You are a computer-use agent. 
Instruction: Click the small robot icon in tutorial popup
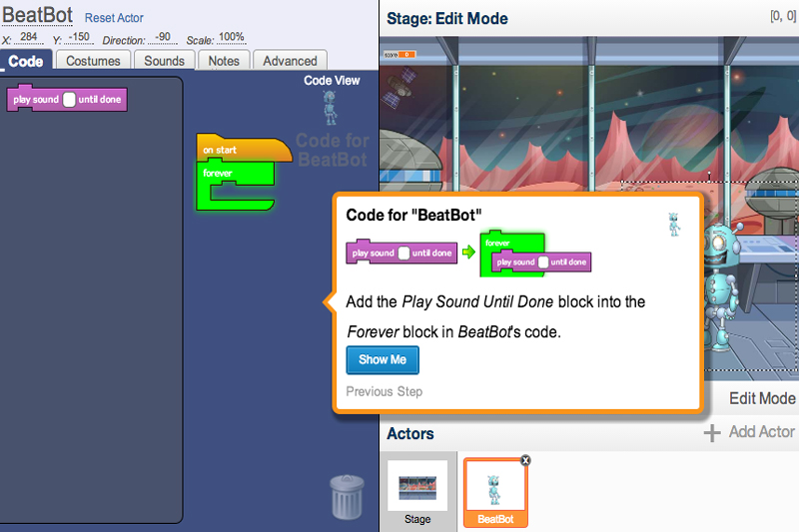[674, 224]
